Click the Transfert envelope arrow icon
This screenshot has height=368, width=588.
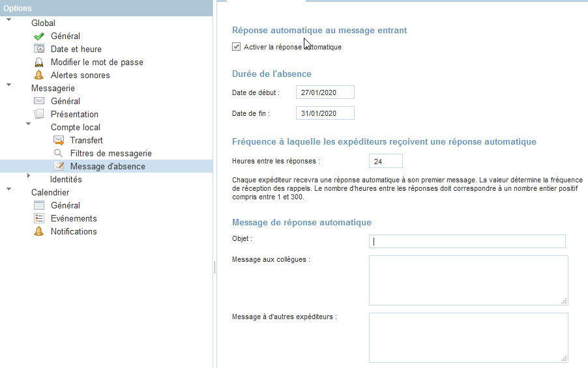(59, 141)
